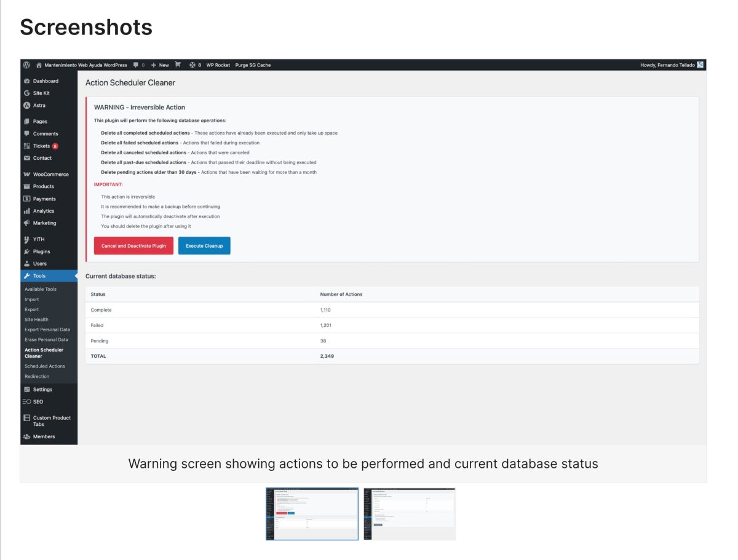
Task: Open Marketing via the megaphone icon
Action: 26,223
